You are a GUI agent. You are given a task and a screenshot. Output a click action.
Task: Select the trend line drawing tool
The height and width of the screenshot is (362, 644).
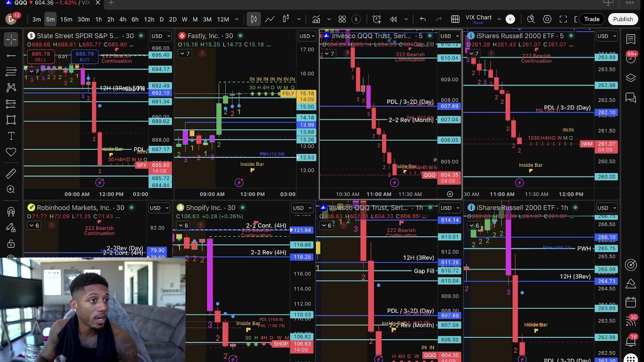[11, 55]
